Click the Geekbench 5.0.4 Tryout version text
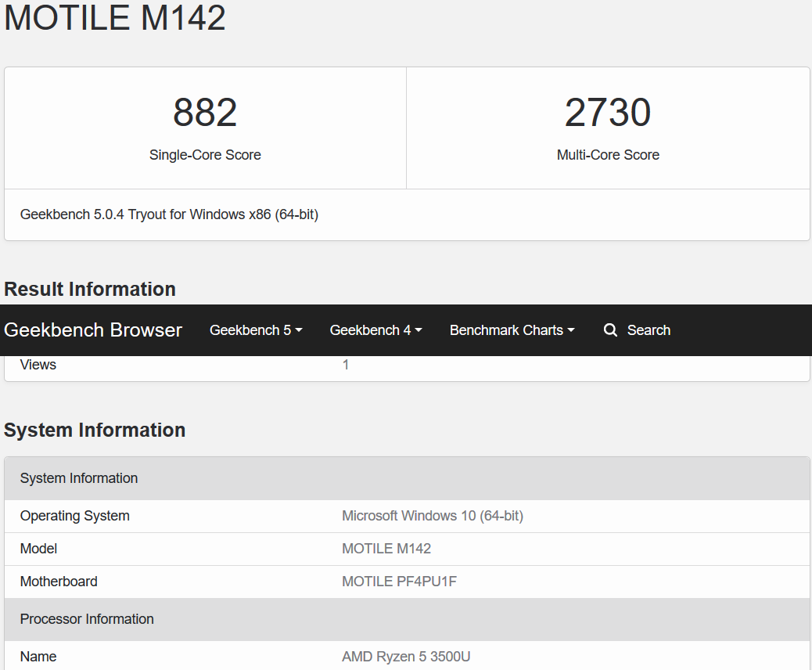Screen dimensions: 812x670 coord(169,214)
